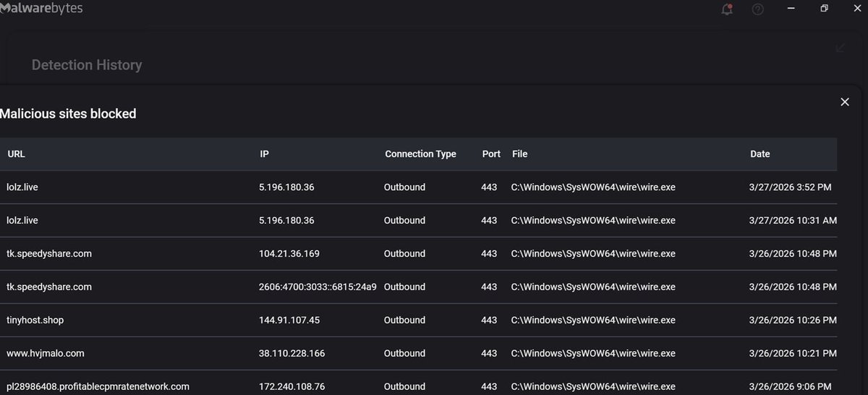Sort by the Date column header
The width and height of the screenshot is (868, 395).
[759, 154]
